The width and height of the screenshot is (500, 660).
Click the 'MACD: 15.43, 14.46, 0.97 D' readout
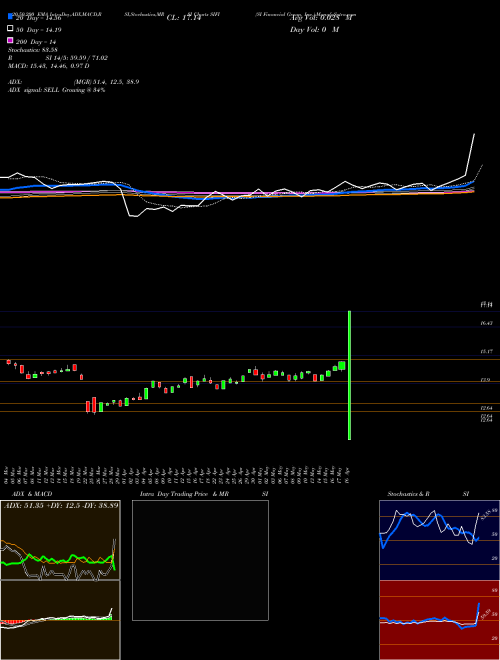[x=48, y=66]
